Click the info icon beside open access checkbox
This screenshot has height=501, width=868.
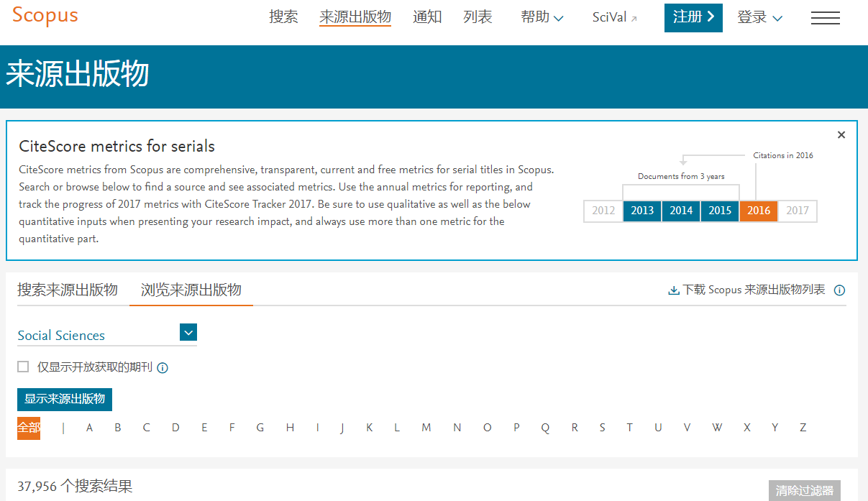163,368
